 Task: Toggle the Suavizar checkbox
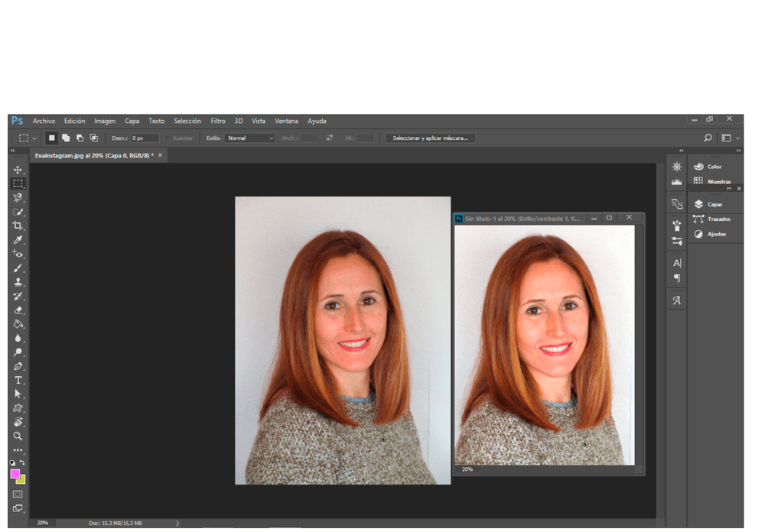click(x=168, y=138)
